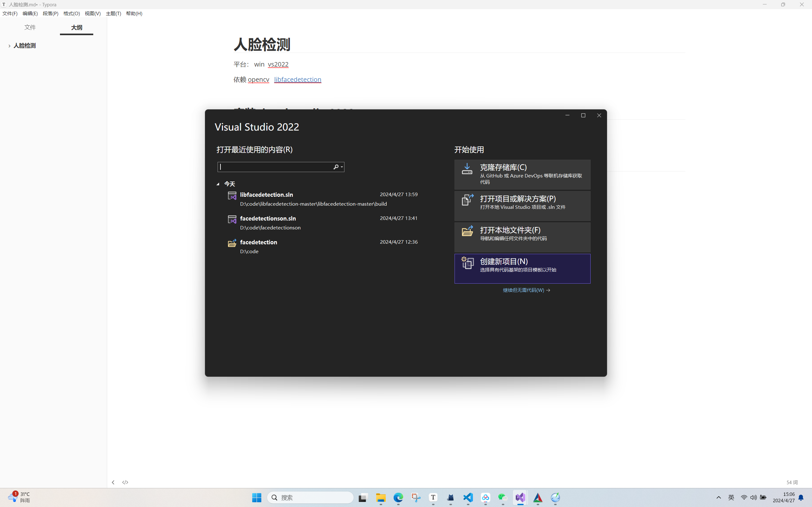Click the source code mode </> icon in Typora
The image size is (812, 507).
click(x=126, y=482)
